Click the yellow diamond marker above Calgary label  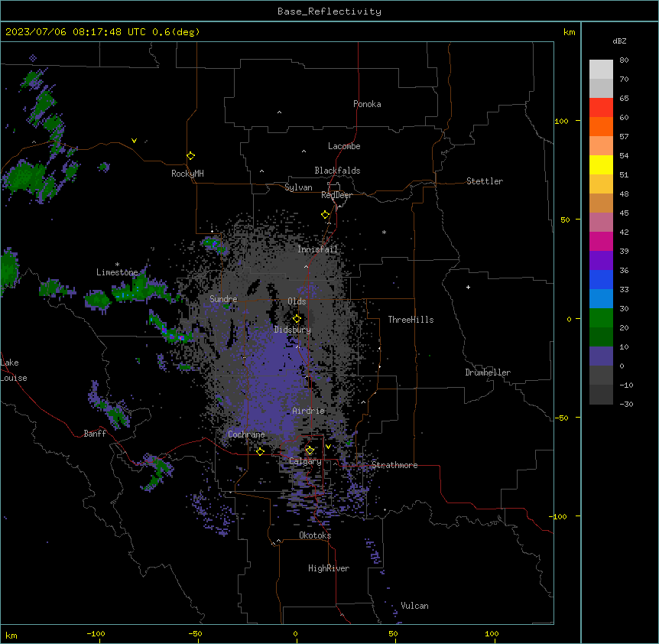click(310, 450)
